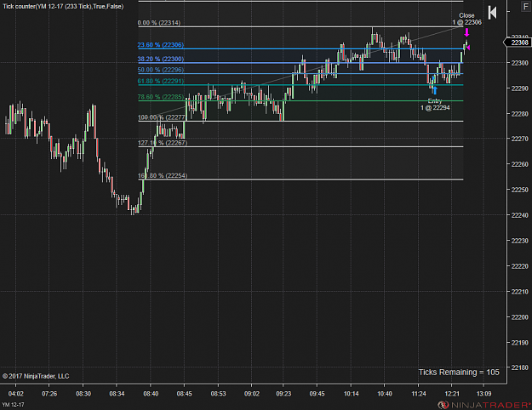Click the 08:34 time axis label
This screenshot has height=410, width=532.
(x=117, y=394)
